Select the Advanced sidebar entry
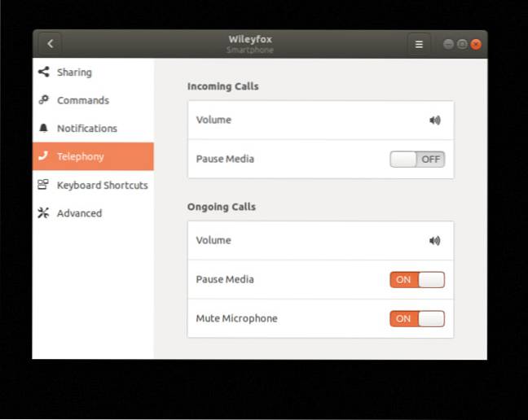This screenshot has height=420, width=528. (79, 213)
